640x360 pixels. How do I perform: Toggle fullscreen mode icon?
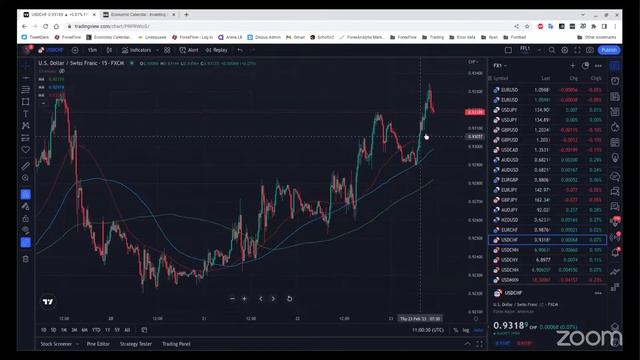(577, 50)
